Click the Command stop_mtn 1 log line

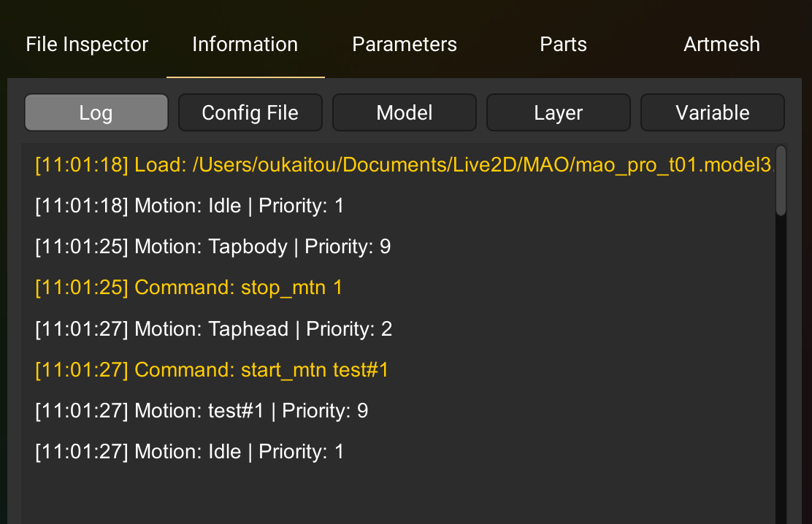coord(188,288)
